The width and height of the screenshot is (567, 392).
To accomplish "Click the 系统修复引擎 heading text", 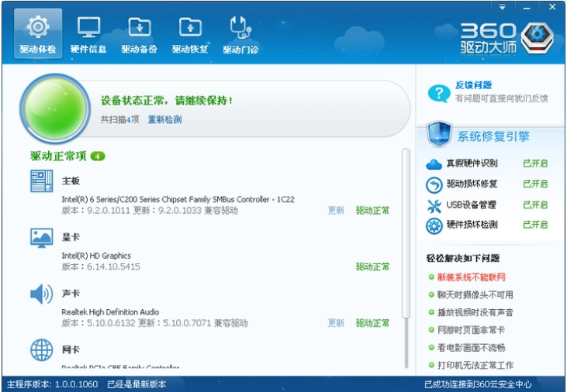I will click(493, 136).
